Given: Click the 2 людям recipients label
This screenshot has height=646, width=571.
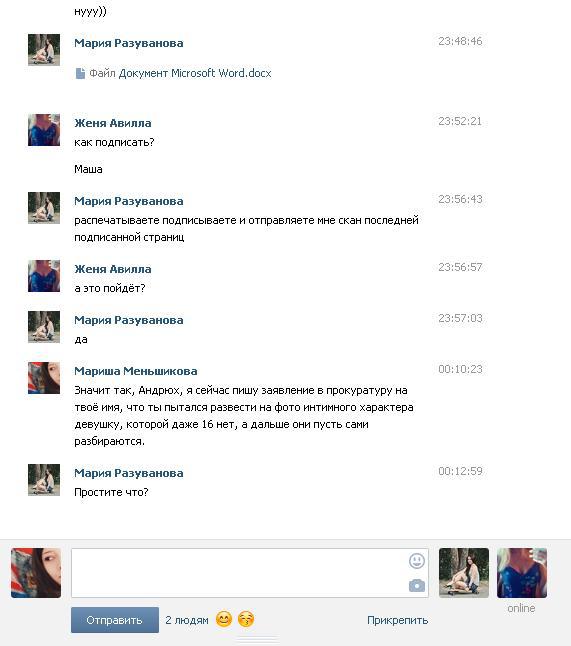Looking at the screenshot, I should (x=187, y=620).
